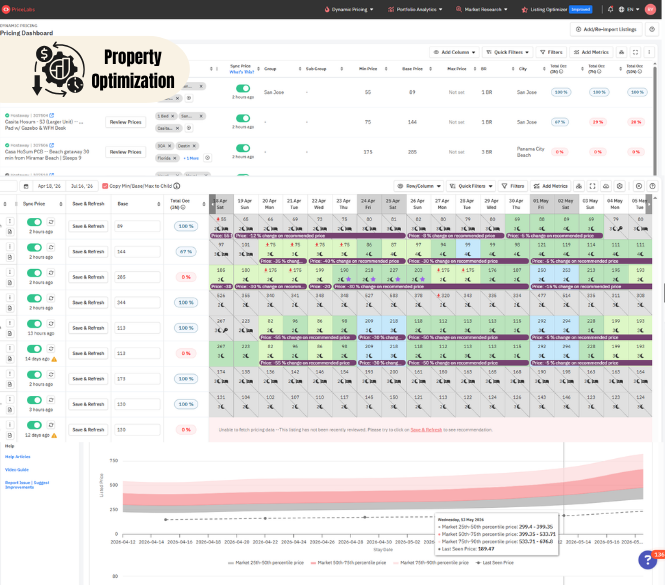Screen dimensions: 665x585
Task: Click help icon beside Add/Re-import Listings
Action: pos(652,29)
